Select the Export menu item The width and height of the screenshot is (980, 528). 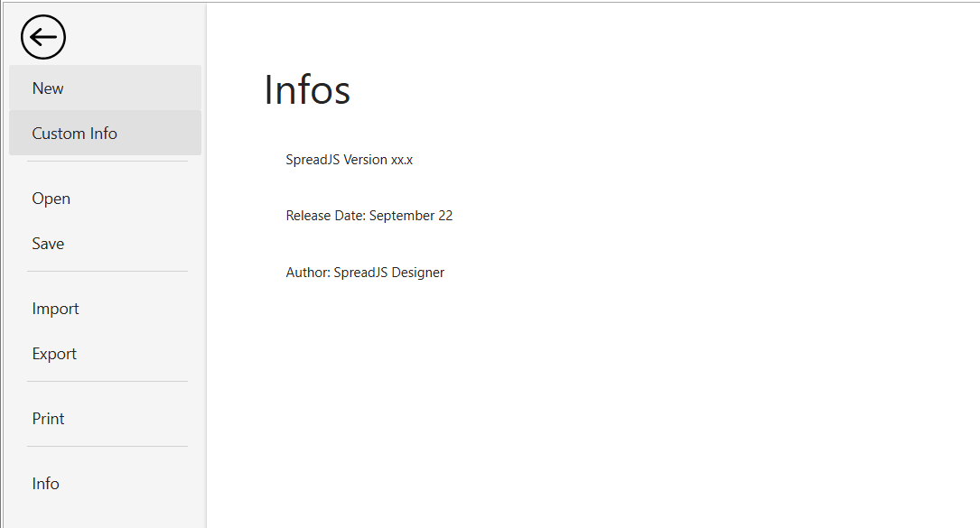105,354
